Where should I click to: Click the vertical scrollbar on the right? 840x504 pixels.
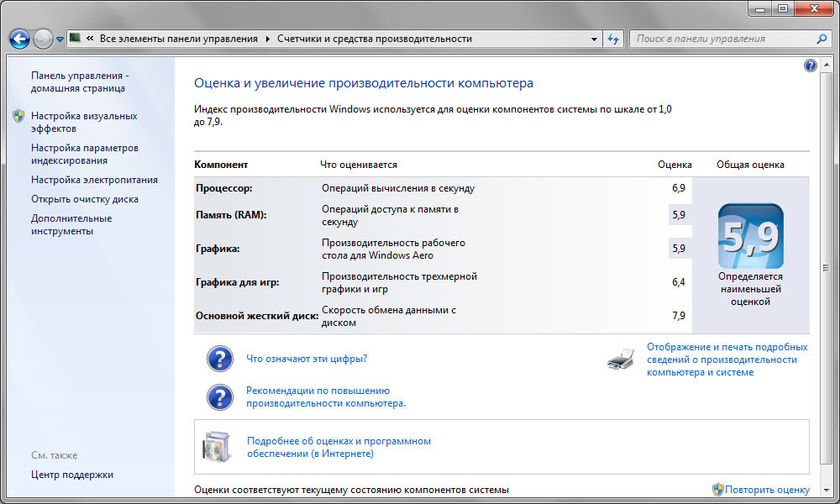[827, 269]
